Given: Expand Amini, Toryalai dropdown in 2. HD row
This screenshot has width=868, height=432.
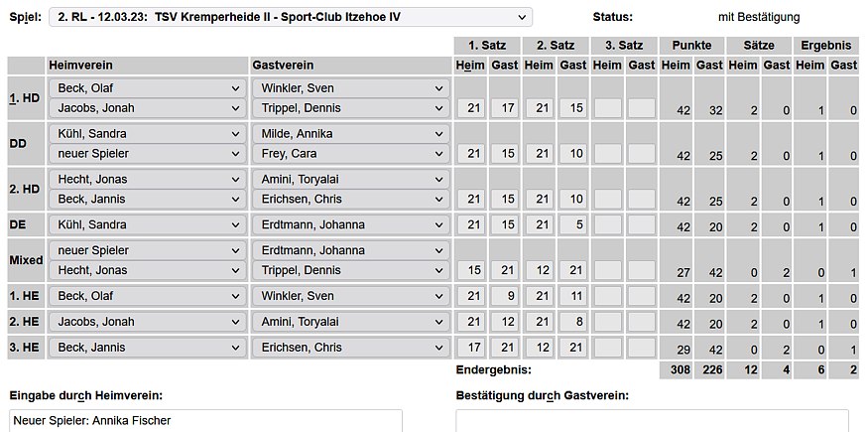Looking at the screenshot, I should pyautogui.click(x=351, y=179).
